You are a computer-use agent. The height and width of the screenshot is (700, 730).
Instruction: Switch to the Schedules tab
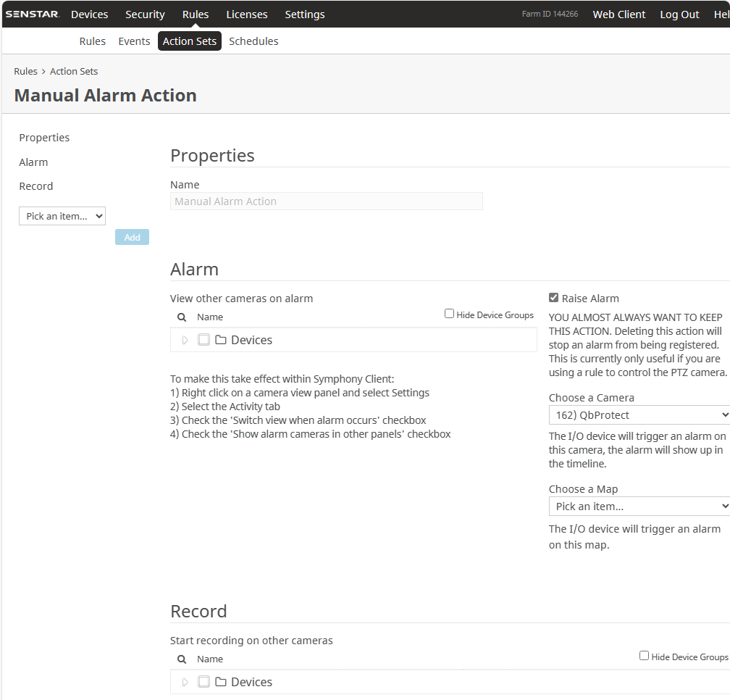tap(253, 41)
